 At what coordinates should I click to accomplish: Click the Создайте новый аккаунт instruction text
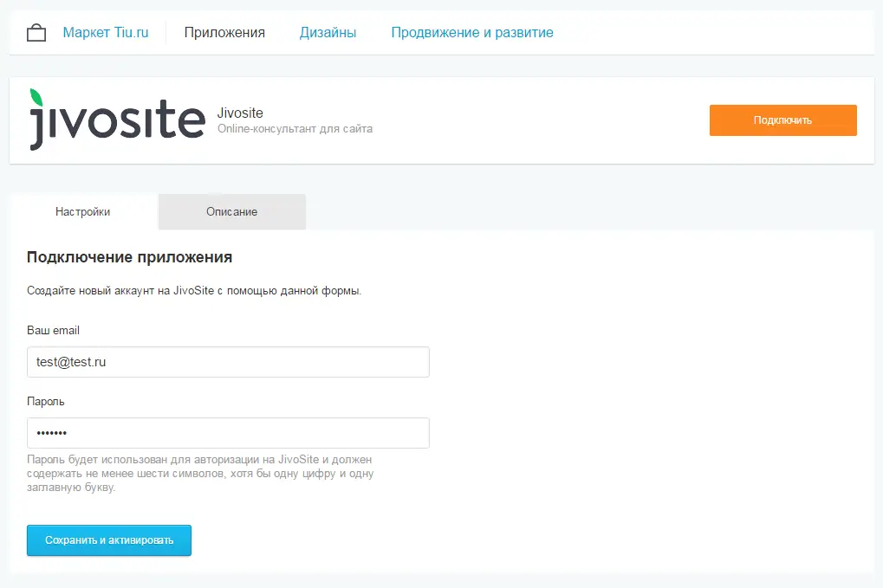tap(194, 291)
